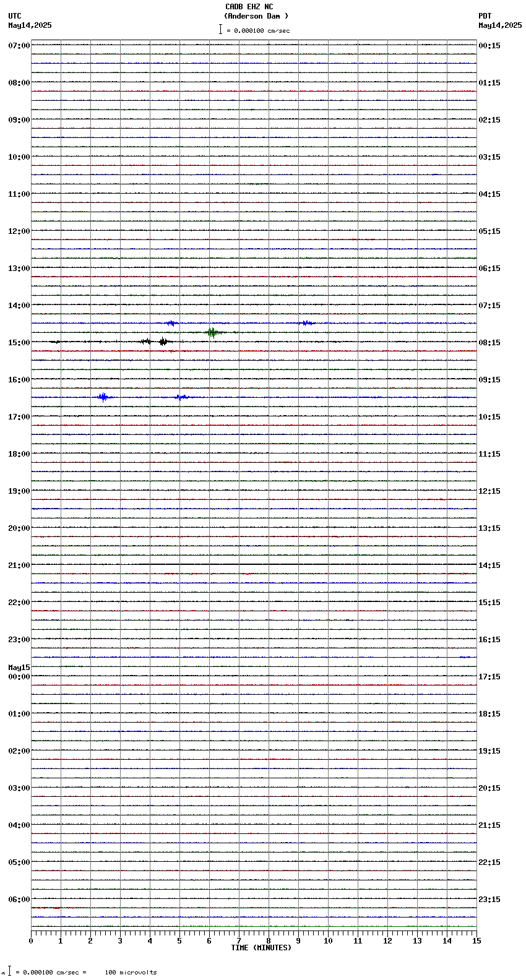The height and width of the screenshot is (980, 526).
Task: Click the '17:15' PDT time label
Action: (489, 677)
